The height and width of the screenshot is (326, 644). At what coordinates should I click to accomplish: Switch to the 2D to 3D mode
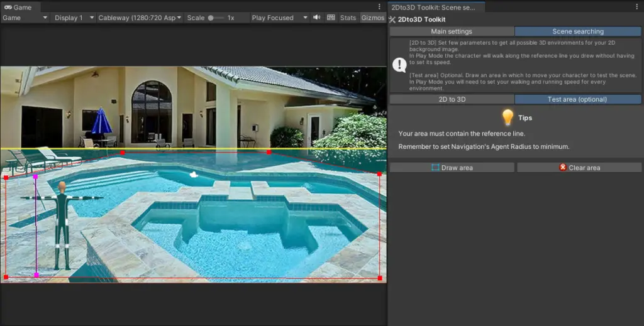click(452, 99)
